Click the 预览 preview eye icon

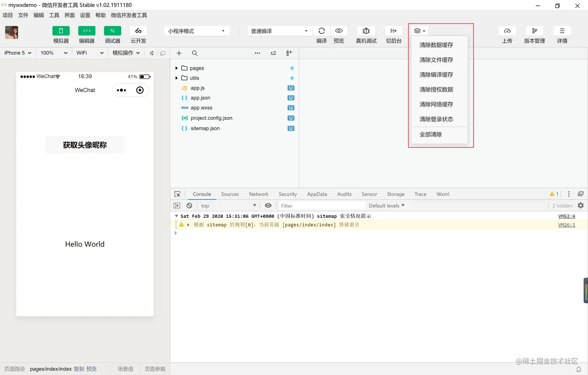(339, 31)
